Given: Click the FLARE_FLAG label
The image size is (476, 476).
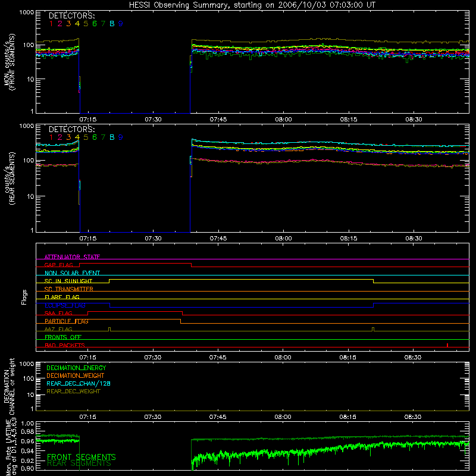Looking at the screenshot, I should click(62, 297).
